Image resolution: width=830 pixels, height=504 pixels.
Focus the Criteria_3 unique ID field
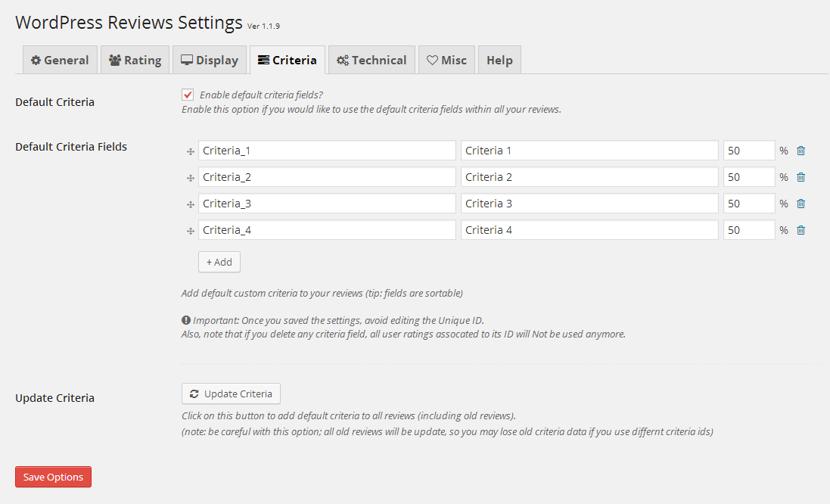327,204
